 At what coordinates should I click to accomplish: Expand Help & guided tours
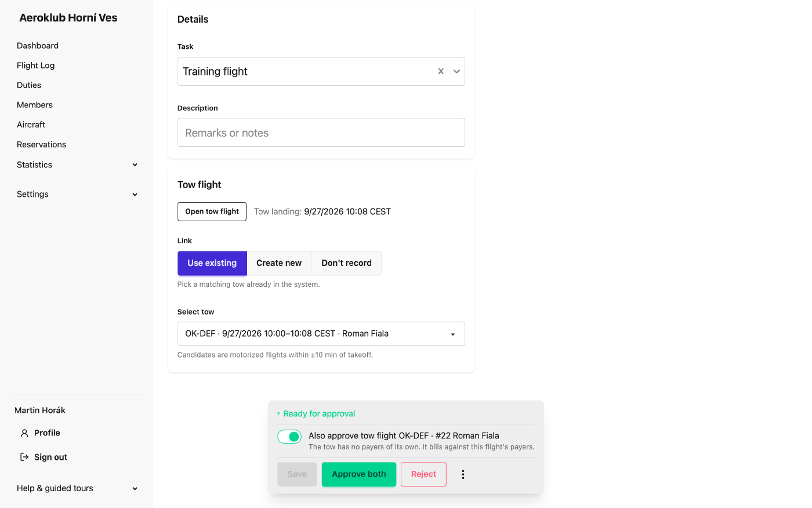[x=77, y=488]
